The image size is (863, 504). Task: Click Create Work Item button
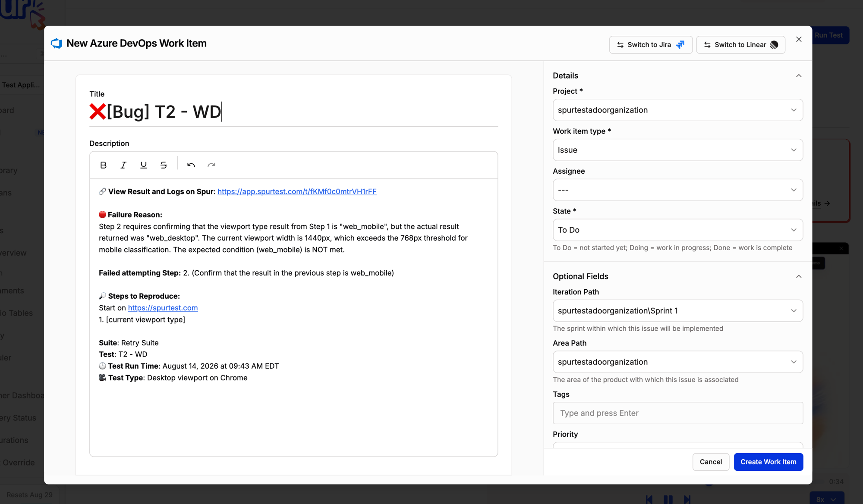tap(768, 462)
